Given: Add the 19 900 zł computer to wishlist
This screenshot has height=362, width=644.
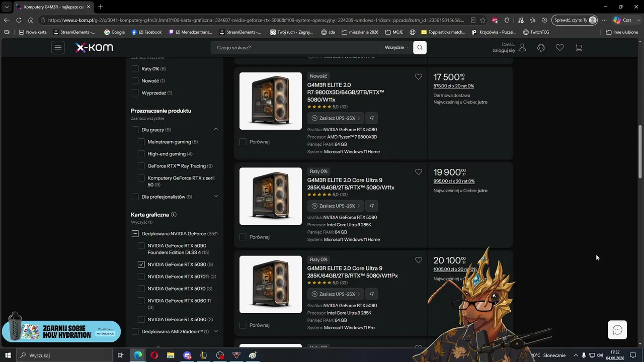Looking at the screenshot, I should point(419,172).
